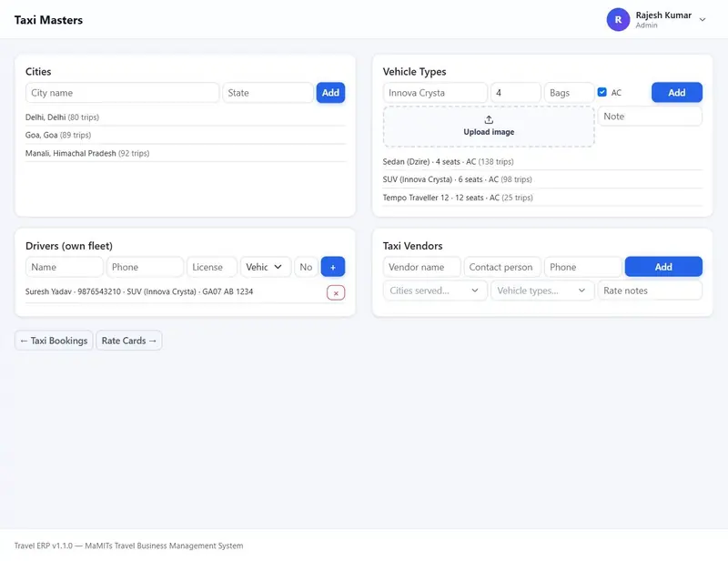Viewport: 728px width, 561px height.
Task: Click the upload arrow icon
Action: click(x=489, y=120)
